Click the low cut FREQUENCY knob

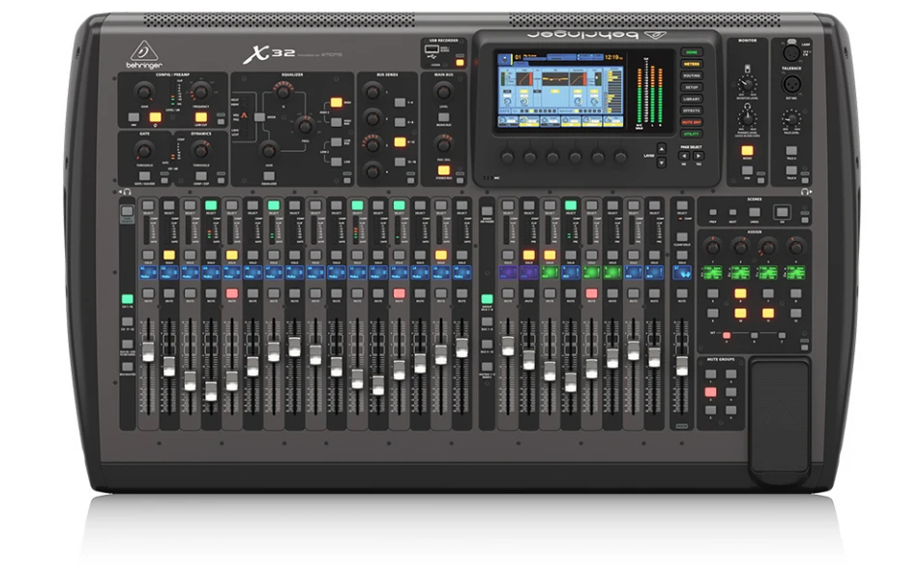[200, 91]
